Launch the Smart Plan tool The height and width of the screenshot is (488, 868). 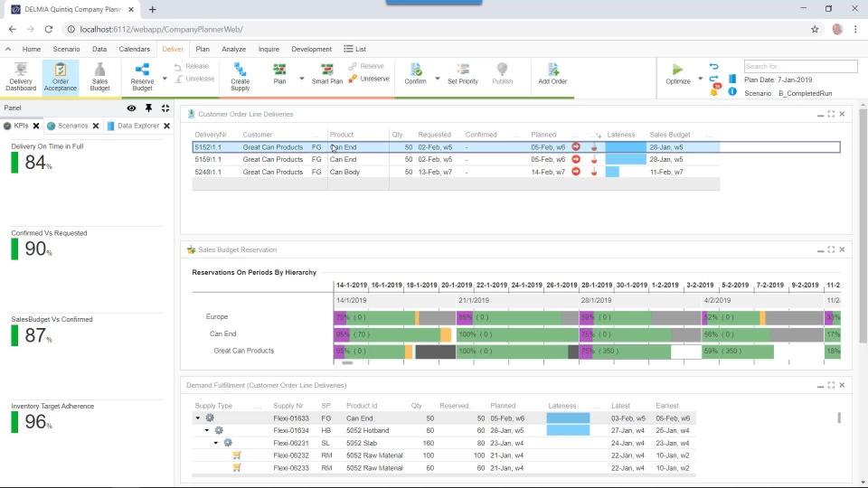point(326,74)
